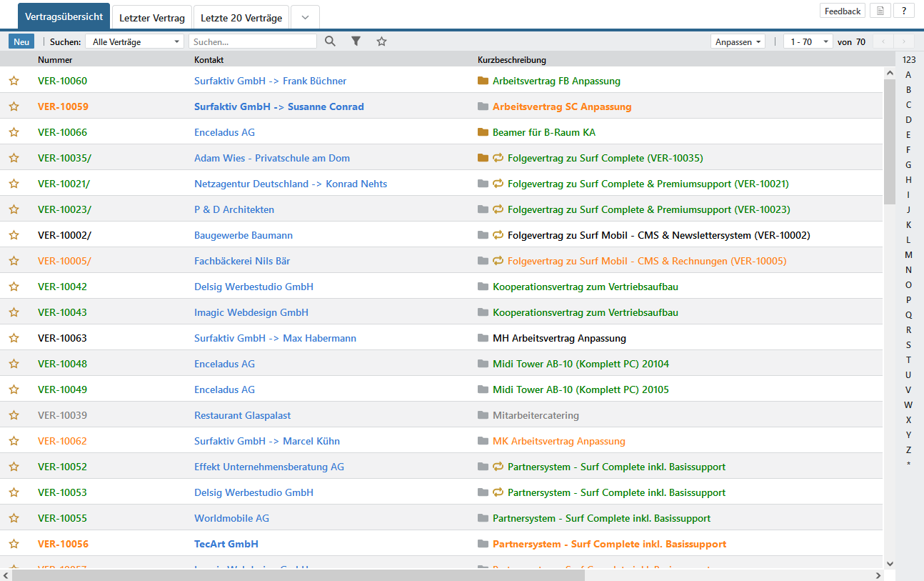Click folder icon for Beamer für B-Raum KA
Image resolution: width=924 pixels, height=581 pixels.
(x=483, y=132)
